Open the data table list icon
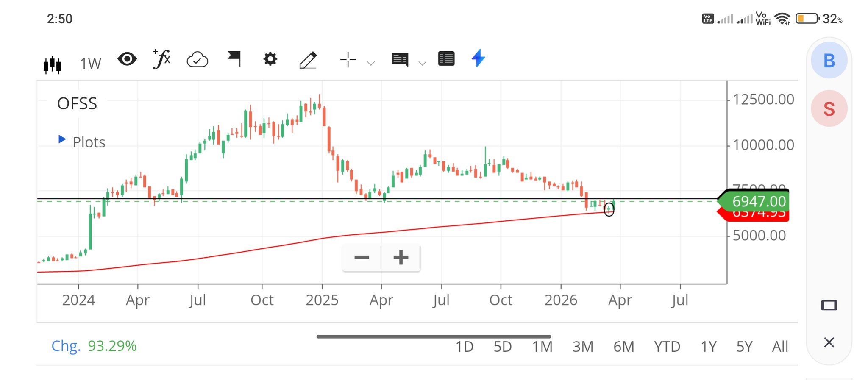The image size is (868, 381). [446, 59]
